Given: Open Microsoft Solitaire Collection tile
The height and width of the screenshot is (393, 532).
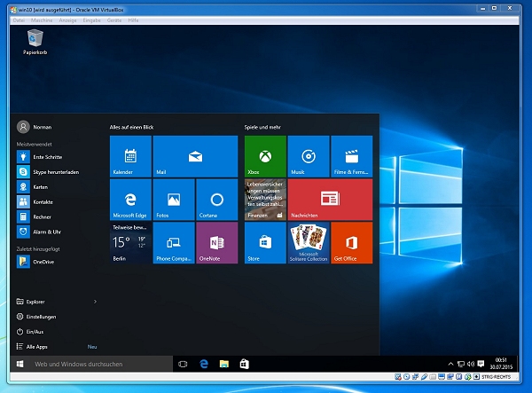Looking at the screenshot, I should tap(309, 243).
